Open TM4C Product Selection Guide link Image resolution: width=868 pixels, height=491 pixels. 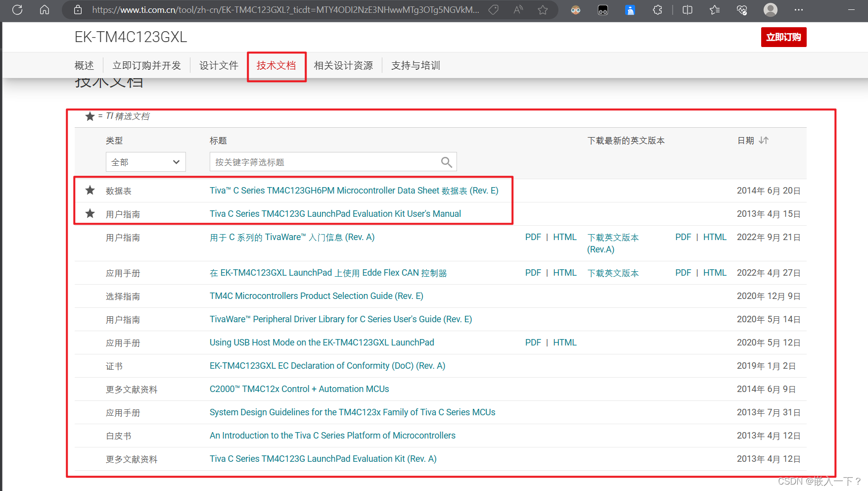(317, 296)
